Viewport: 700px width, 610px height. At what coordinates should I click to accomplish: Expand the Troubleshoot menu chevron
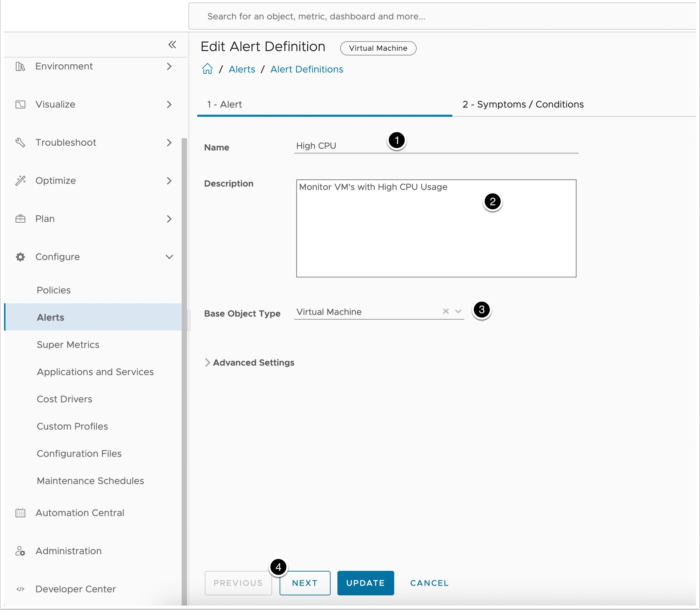(x=169, y=143)
